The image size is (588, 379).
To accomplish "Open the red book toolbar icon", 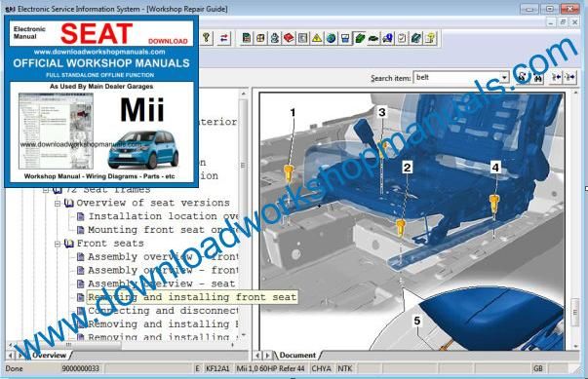I will point(289,38).
